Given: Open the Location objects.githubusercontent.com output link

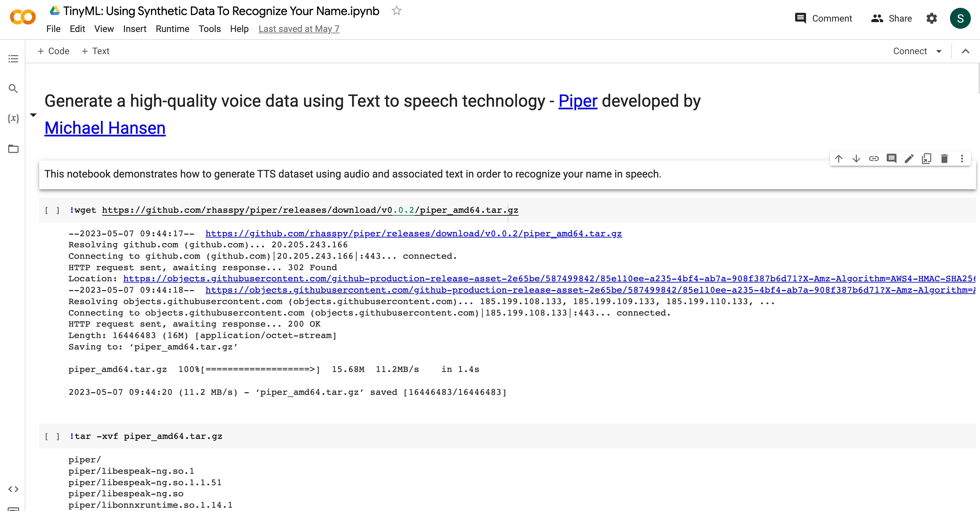Looking at the screenshot, I should click(x=549, y=279).
